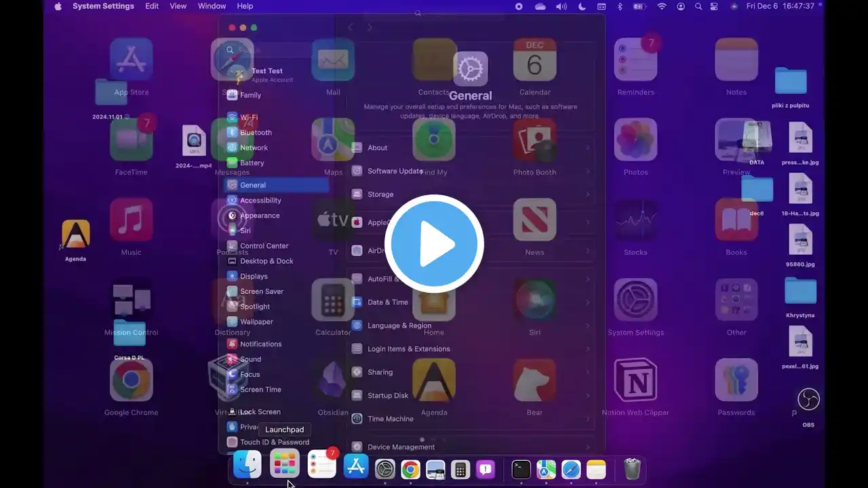Open the Software Update row chevron

pos(588,171)
